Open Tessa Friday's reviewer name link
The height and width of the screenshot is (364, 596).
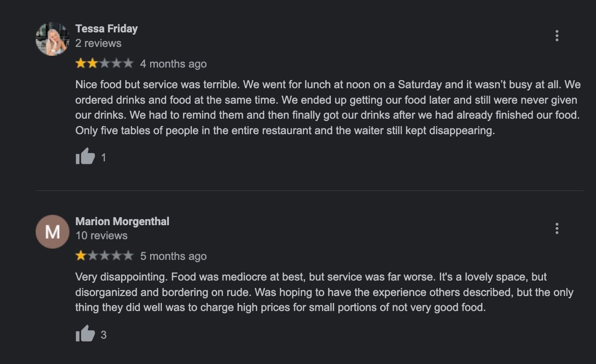[x=107, y=29]
